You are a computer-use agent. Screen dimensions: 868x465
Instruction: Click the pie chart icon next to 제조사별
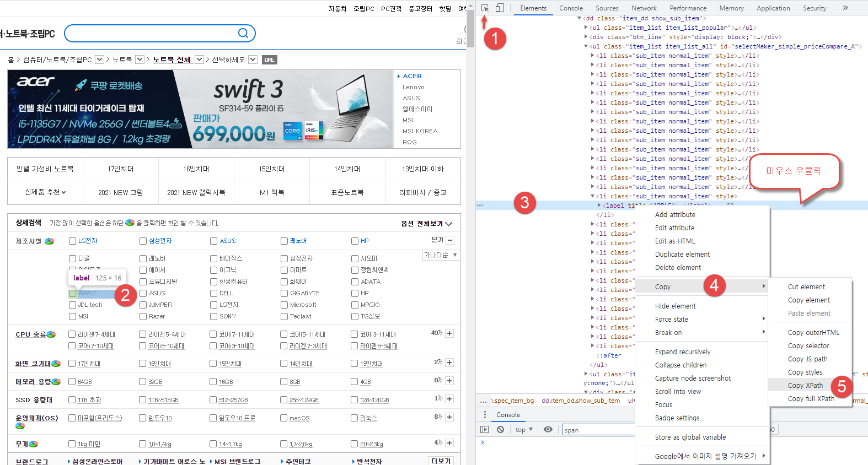[49, 241]
